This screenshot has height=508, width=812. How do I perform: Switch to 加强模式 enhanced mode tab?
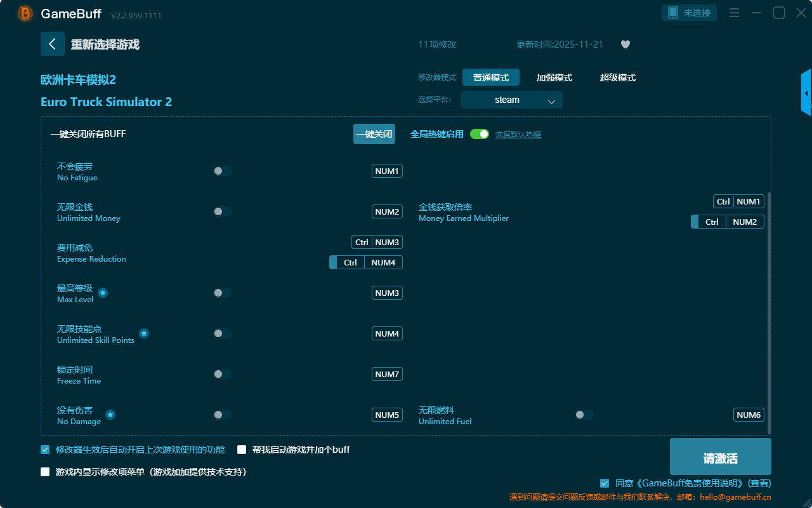click(x=554, y=77)
